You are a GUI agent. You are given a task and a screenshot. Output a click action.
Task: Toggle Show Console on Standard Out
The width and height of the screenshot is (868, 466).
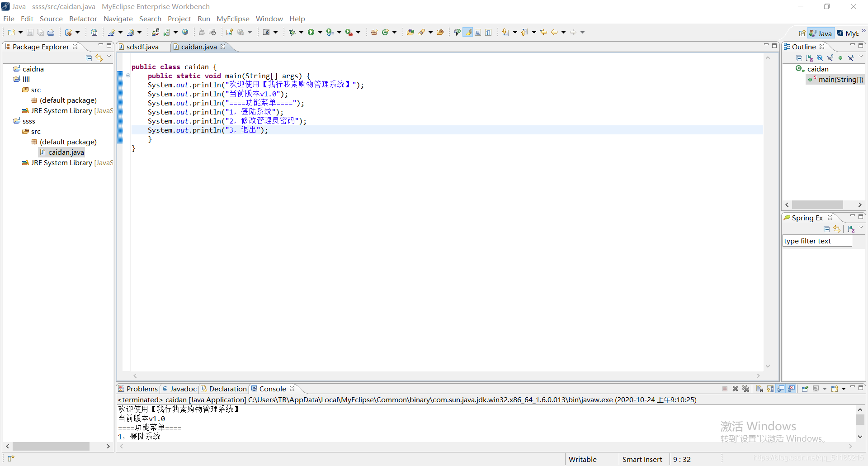[x=781, y=389]
